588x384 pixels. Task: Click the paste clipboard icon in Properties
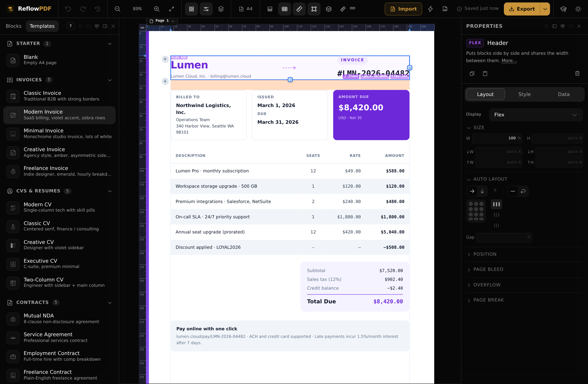[485, 73]
